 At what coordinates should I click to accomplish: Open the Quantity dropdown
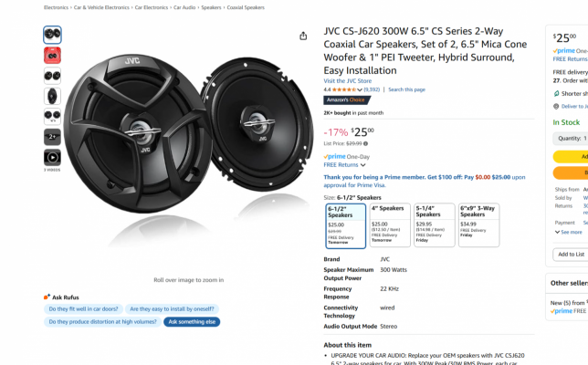point(570,138)
